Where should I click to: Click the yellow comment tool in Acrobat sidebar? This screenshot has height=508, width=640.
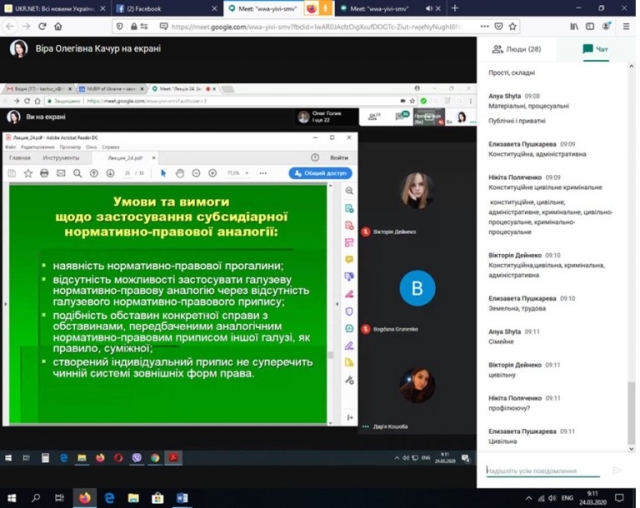pyautogui.click(x=349, y=260)
